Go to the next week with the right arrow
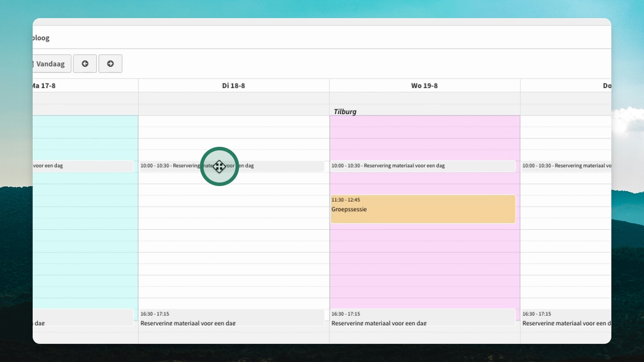This screenshot has width=644, height=362. coord(111,64)
